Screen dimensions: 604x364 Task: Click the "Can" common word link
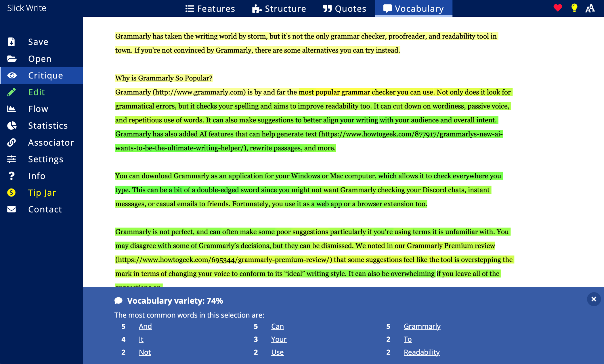277,326
